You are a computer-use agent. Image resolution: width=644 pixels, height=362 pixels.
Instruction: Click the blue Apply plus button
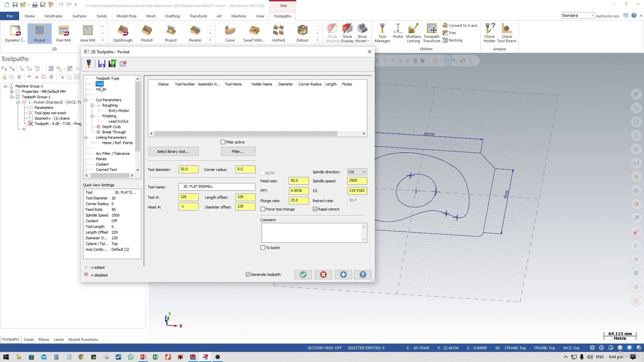[x=343, y=275]
